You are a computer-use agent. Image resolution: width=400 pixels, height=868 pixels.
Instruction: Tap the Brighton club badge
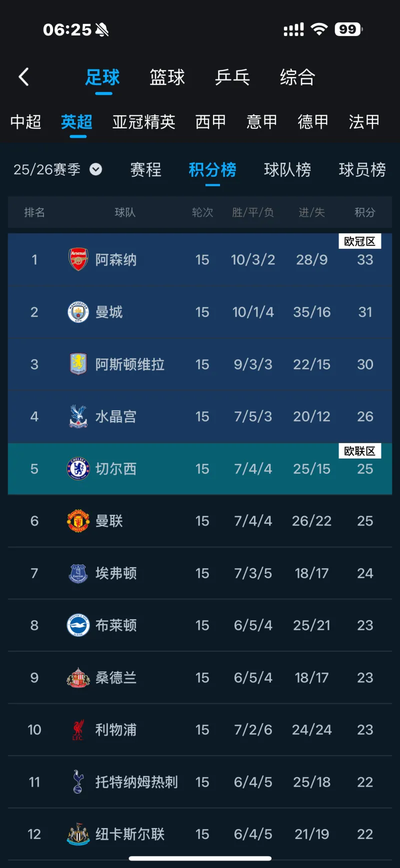(x=78, y=625)
